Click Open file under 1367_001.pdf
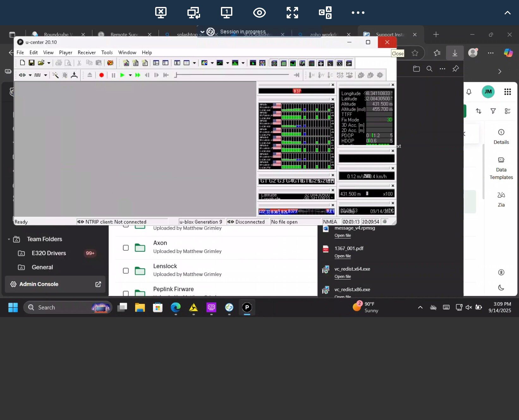 (343, 256)
